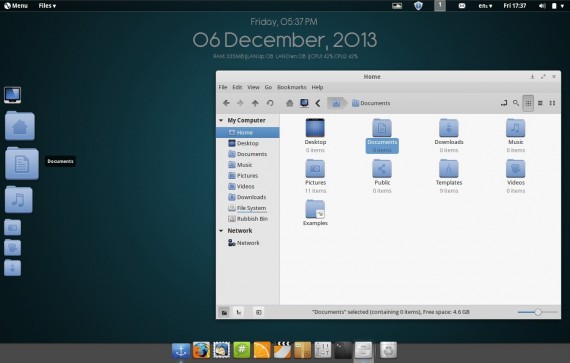Open the volume indicator in top panel
The height and width of the screenshot is (363, 570).
click(x=542, y=5)
